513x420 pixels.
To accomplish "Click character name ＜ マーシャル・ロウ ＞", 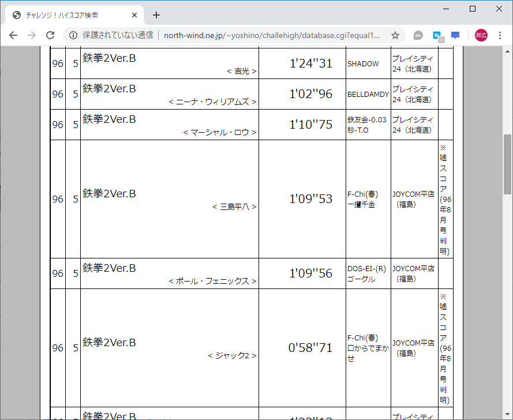I will pos(219,133).
